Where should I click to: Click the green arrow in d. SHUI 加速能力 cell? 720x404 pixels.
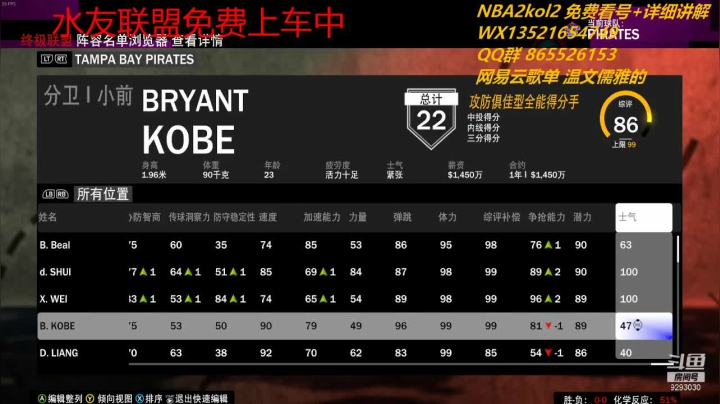[323, 272]
